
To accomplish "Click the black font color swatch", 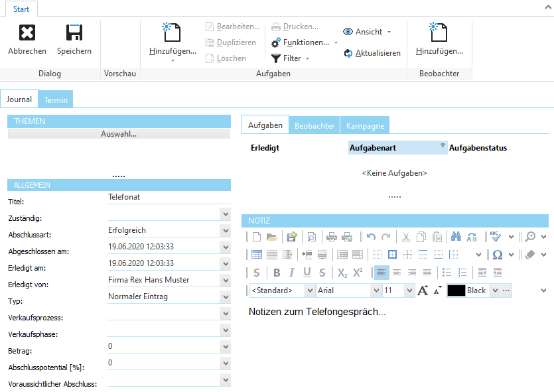I will pyautogui.click(x=454, y=290).
